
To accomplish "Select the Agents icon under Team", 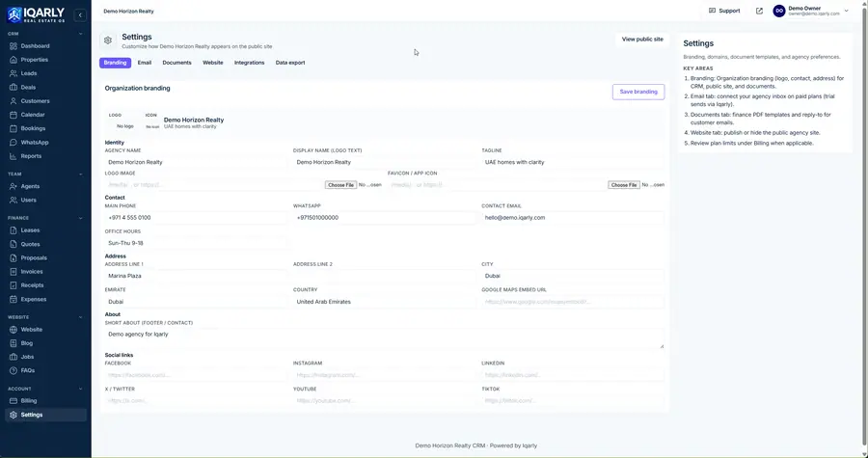I will (14, 186).
